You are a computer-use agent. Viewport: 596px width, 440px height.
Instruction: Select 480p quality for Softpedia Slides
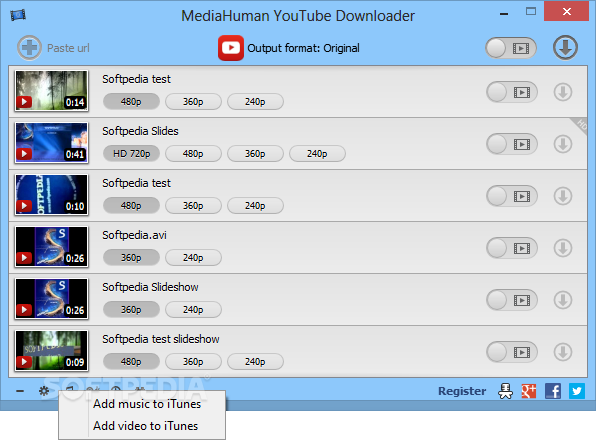point(193,154)
